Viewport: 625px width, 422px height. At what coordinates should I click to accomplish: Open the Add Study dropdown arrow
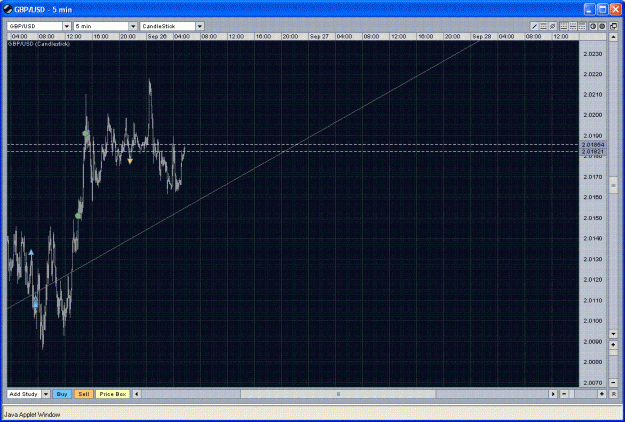pyautogui.click(x=46, y=394)
